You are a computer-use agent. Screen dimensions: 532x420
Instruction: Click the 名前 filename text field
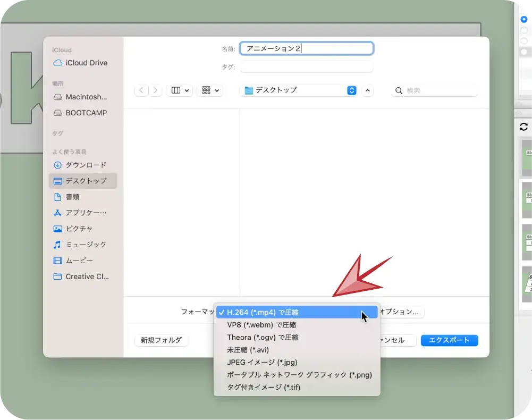(x=307, y=49)
